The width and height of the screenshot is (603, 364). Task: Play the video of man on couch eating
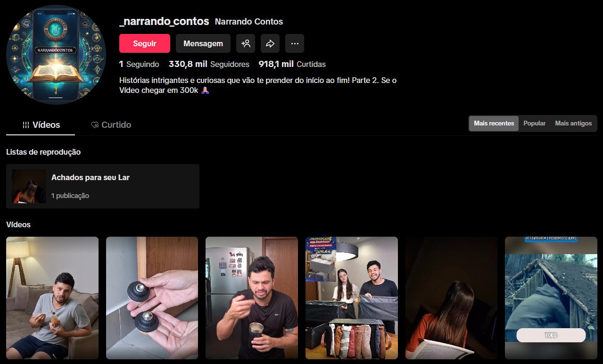tap(52, 298)
